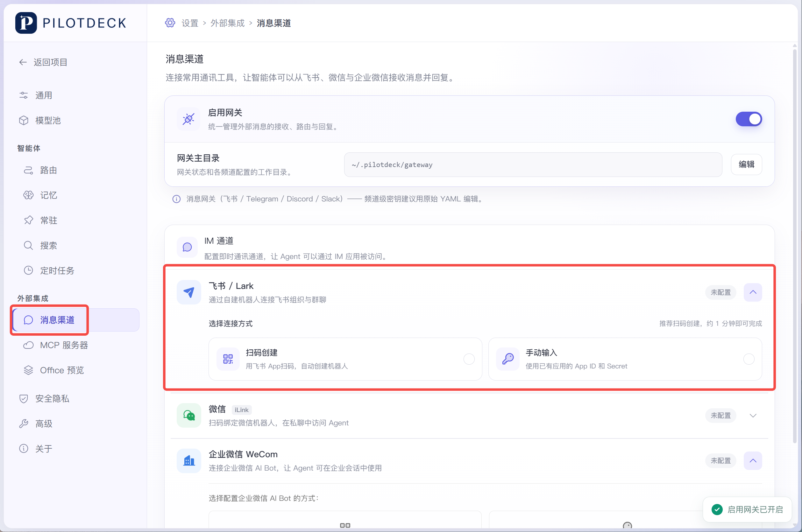Viewport: 802px width, 532px height.
Task: Click the green 微信 icon
Action: click(x=189, y=415)
